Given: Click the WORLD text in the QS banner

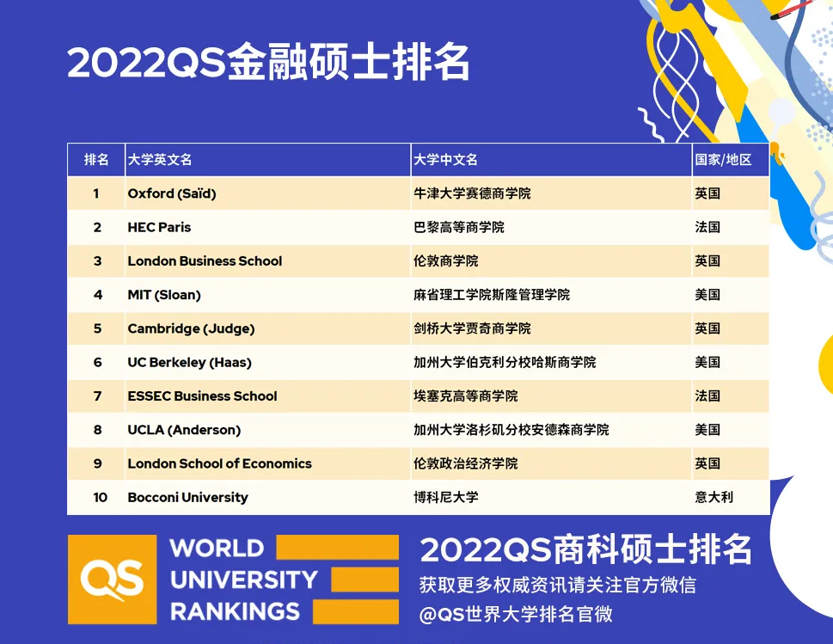Looking at the screenshot, I should pyautogui.click(x=217, y=549).
